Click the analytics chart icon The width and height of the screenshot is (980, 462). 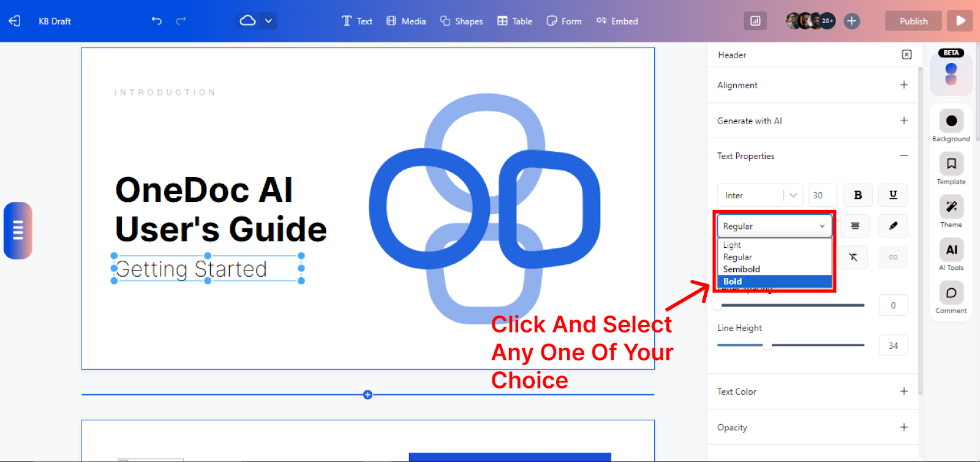[x=755, y=21]
